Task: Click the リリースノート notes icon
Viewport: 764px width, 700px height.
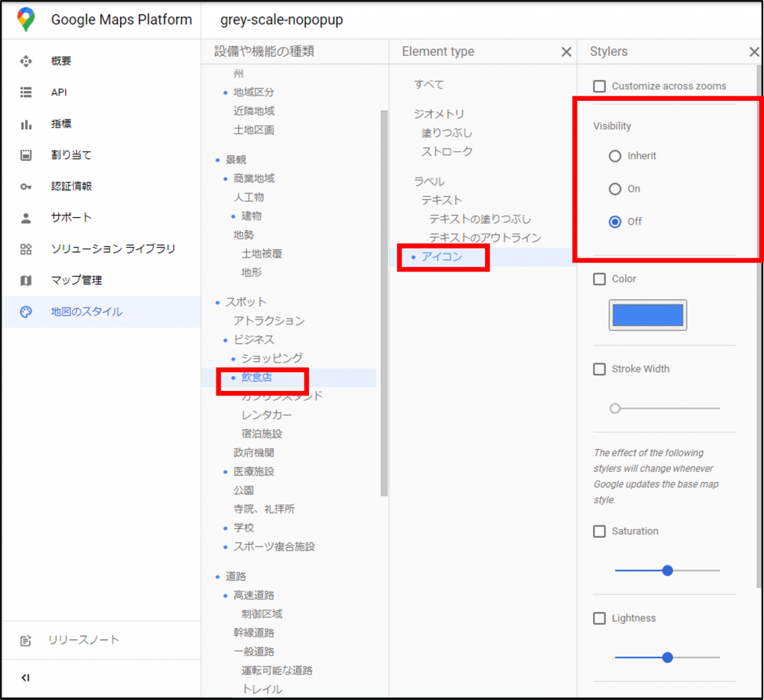Action: [26, 640]
